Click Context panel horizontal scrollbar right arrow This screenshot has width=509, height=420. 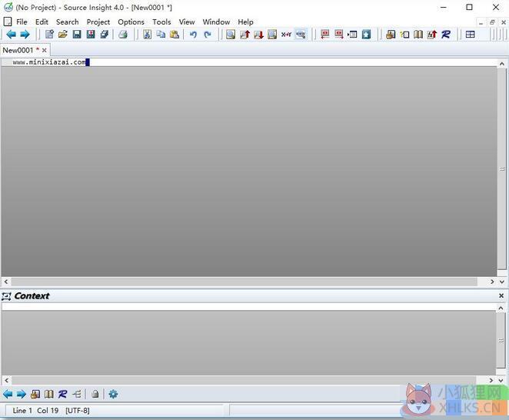click(x=491, y=380)
